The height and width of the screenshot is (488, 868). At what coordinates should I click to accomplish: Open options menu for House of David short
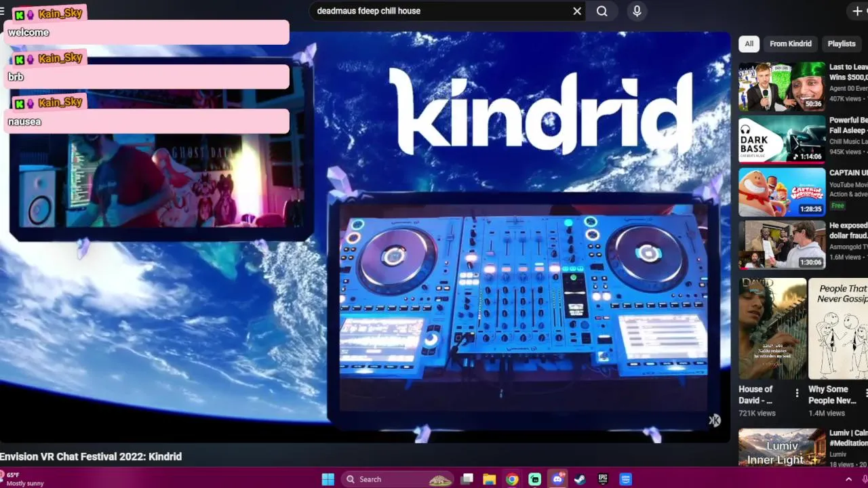click(797, 392)
